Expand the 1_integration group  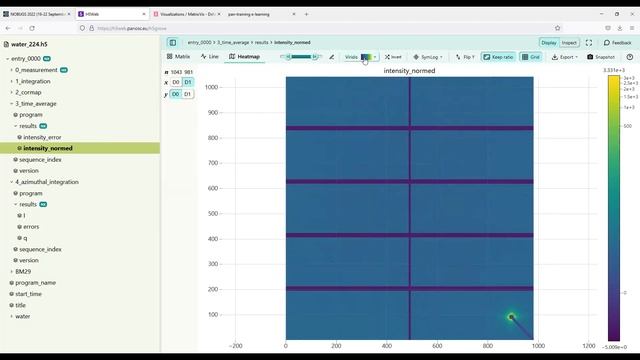tap(11, 81)
